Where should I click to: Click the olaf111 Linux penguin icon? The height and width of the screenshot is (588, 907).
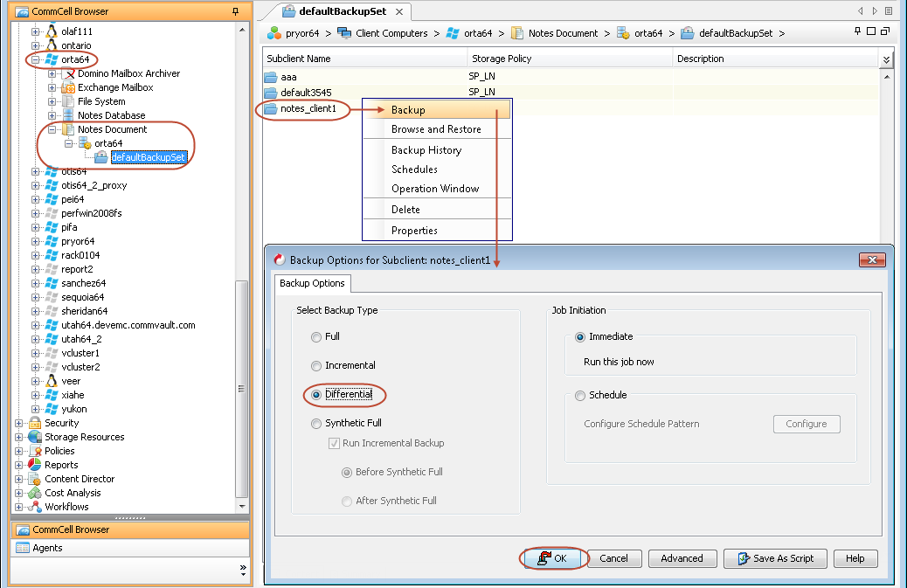[52, 31]
